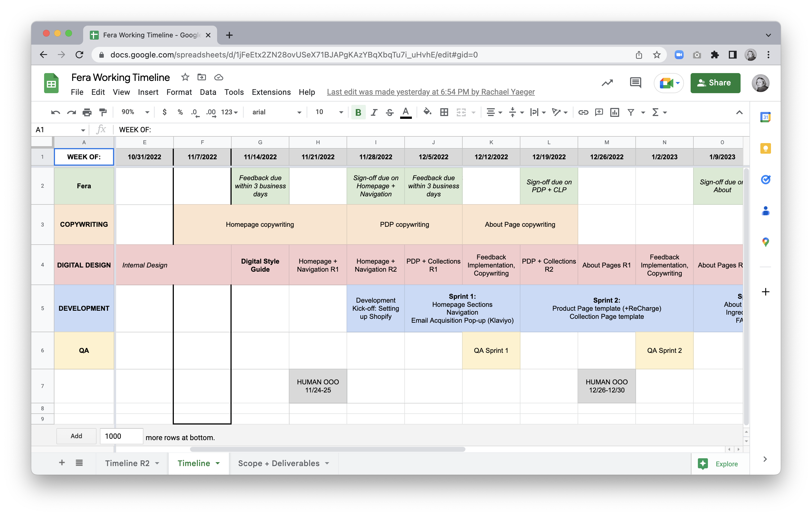This screenshot has width=812, height=516.
Task: Open the comment history icon
Action: (x=635, y=83)
